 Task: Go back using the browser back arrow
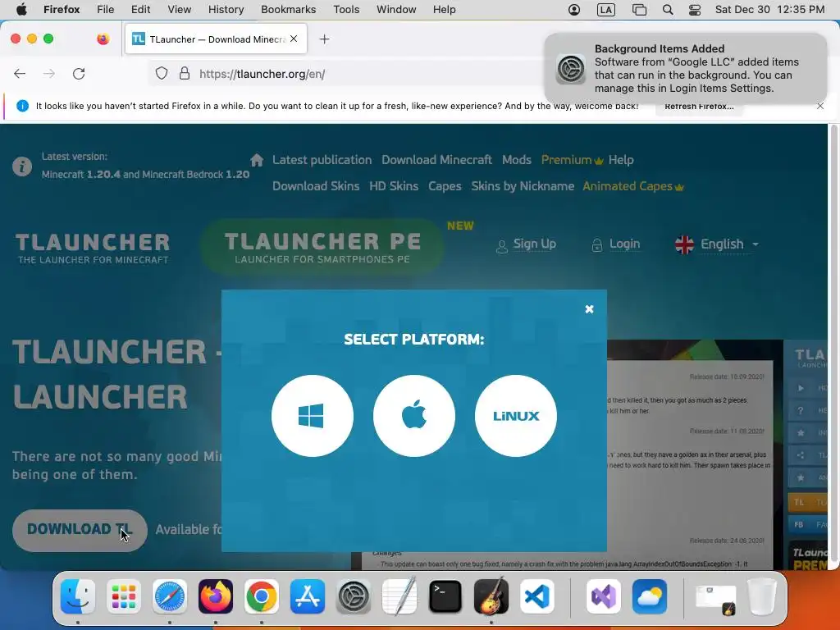(x=20, y=73)
